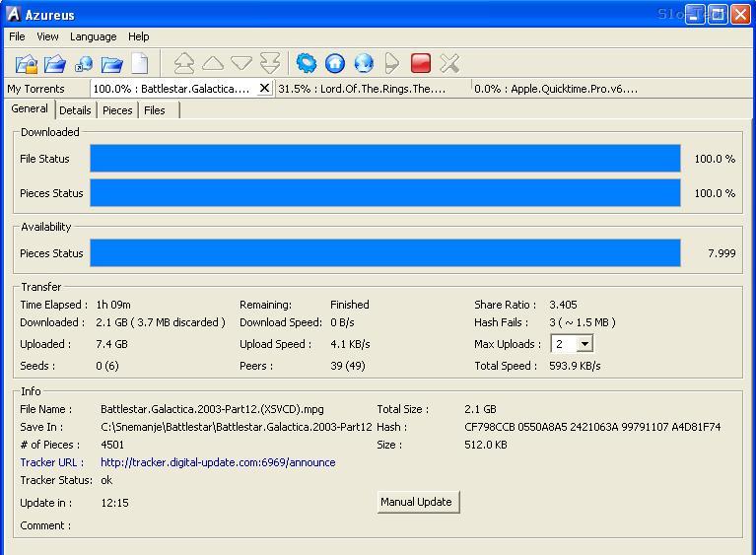Click the Share Ratio value 3.405

(x=563, y=305)
